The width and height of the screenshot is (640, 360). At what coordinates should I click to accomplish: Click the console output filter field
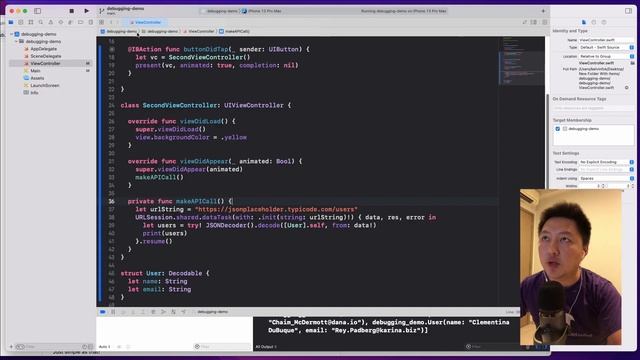pos(493,347)
